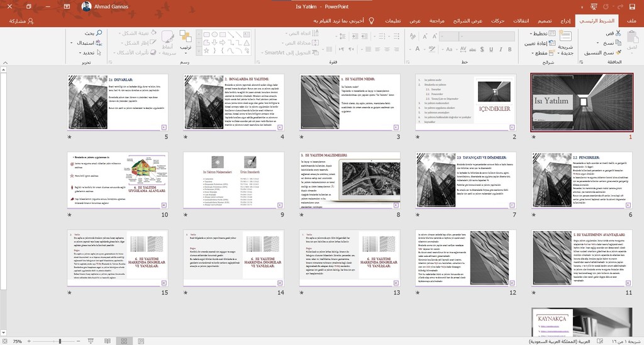This screenshot has height=345, width=644.
Task: Click the Line Spacing icon
Action: click(x=341, y=37)
